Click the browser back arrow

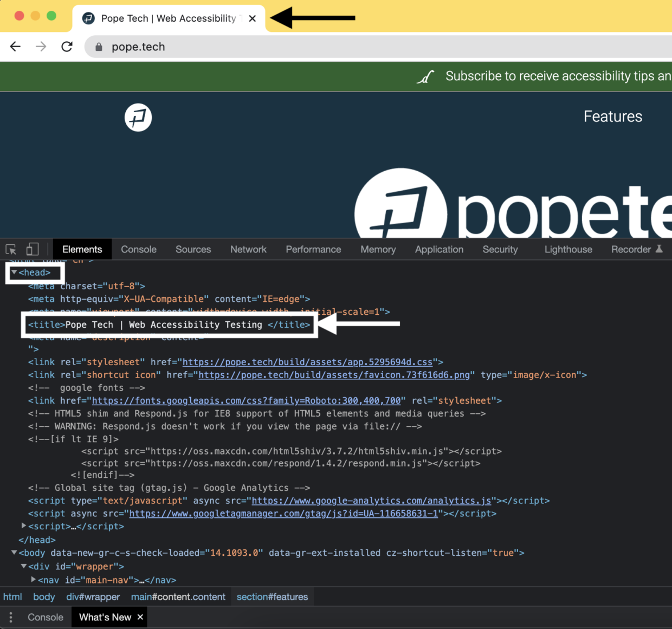15,47
